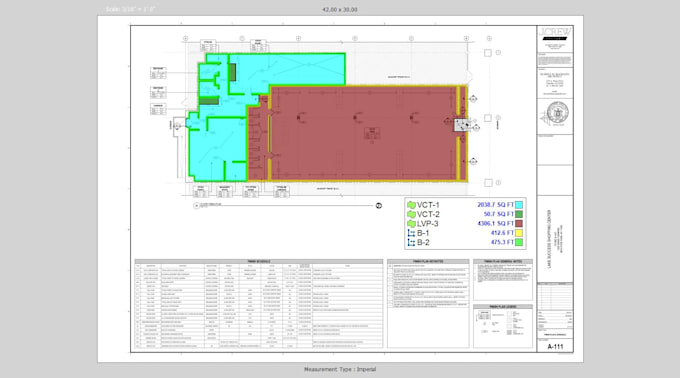
Task: Click the 2038.7 SQ FT quantity value
Action: 495,205
